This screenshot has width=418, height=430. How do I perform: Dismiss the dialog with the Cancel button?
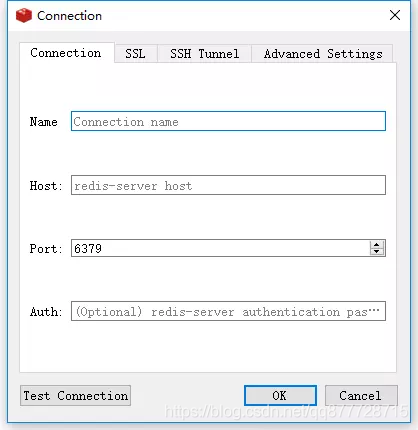[361, 396]
